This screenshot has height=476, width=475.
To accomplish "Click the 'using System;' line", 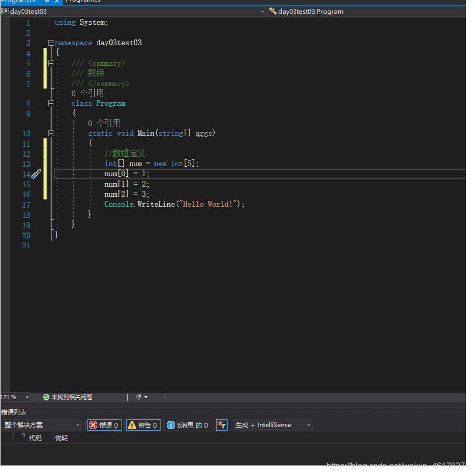I will 82,23.
